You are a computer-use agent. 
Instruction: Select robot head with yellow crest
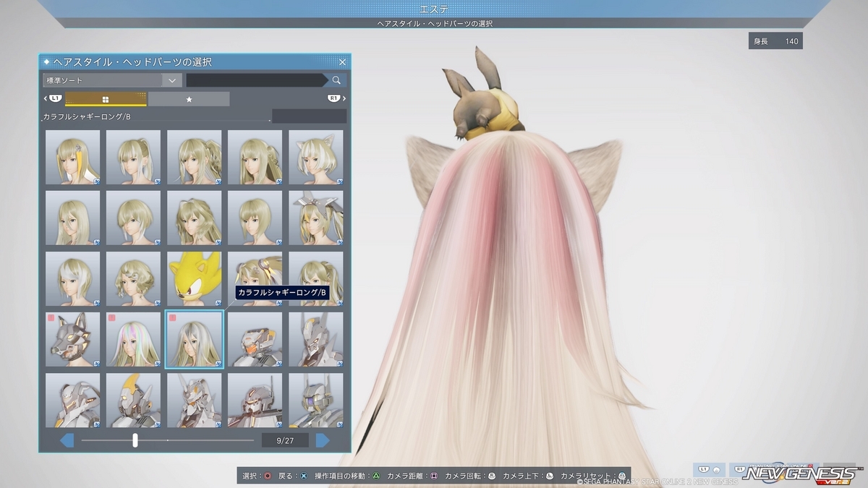point(134,400)
